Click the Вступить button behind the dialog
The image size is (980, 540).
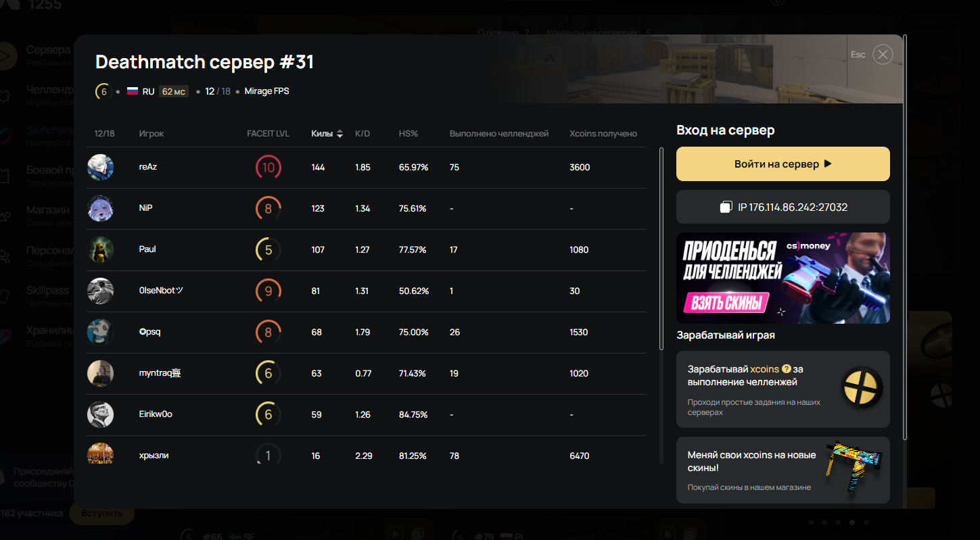pyautogui.click(x=102, y=513)
